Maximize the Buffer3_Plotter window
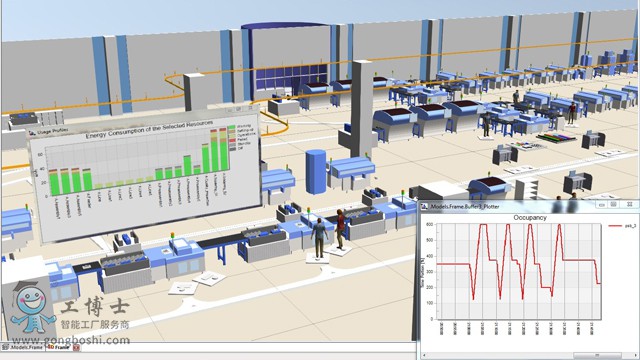The image size is (640, 360). coord(613,204)
